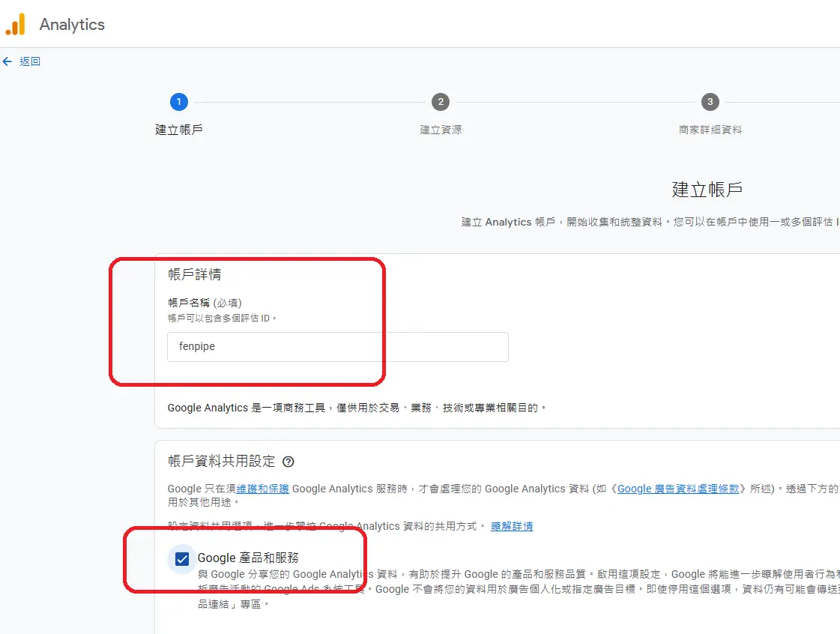The height and width of the screenshot is (634, 840).
Task: Open the 瞭解詳情 link
Action: pos(513,526)
